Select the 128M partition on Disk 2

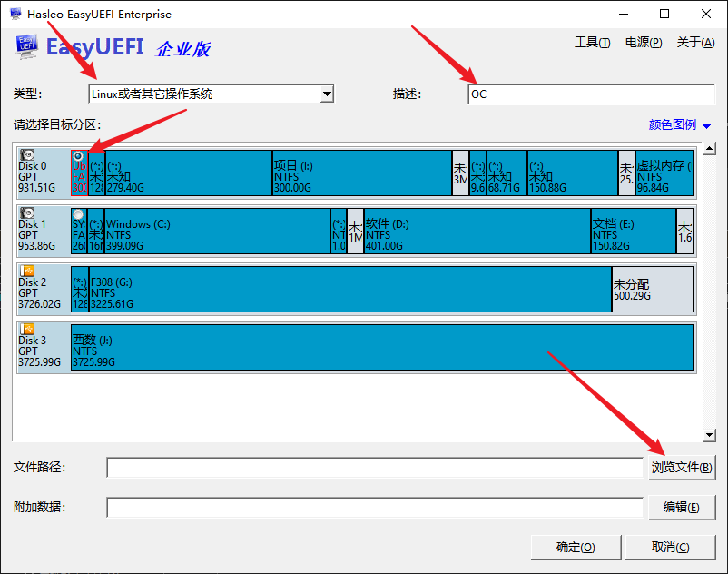(x=80, y=289)
